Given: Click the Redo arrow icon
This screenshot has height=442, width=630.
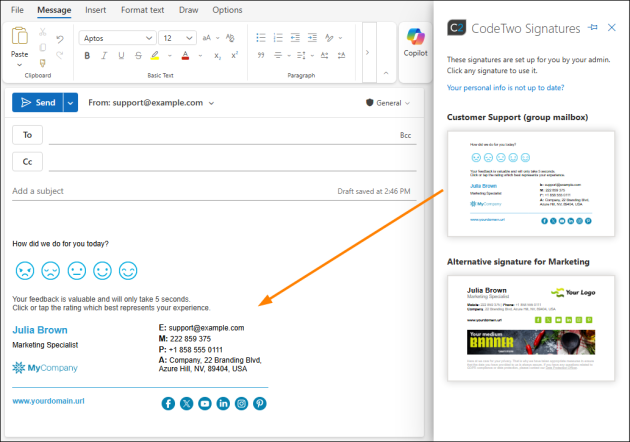Looking at the screenshot, I should coord(60,55).
